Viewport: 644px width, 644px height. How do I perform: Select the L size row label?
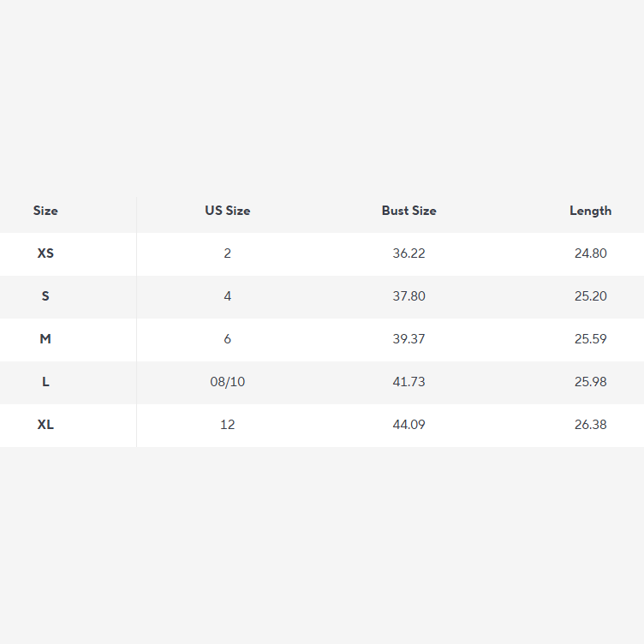[45, 382]
